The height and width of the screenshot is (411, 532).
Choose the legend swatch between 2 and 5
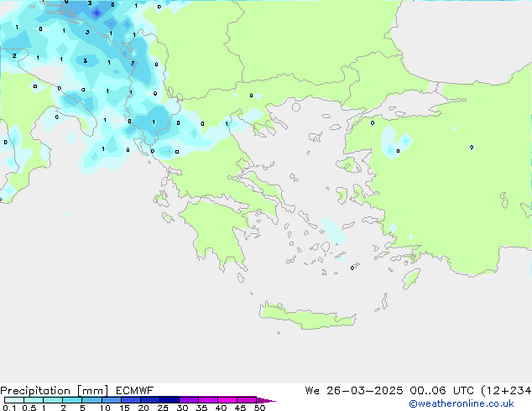72,400
